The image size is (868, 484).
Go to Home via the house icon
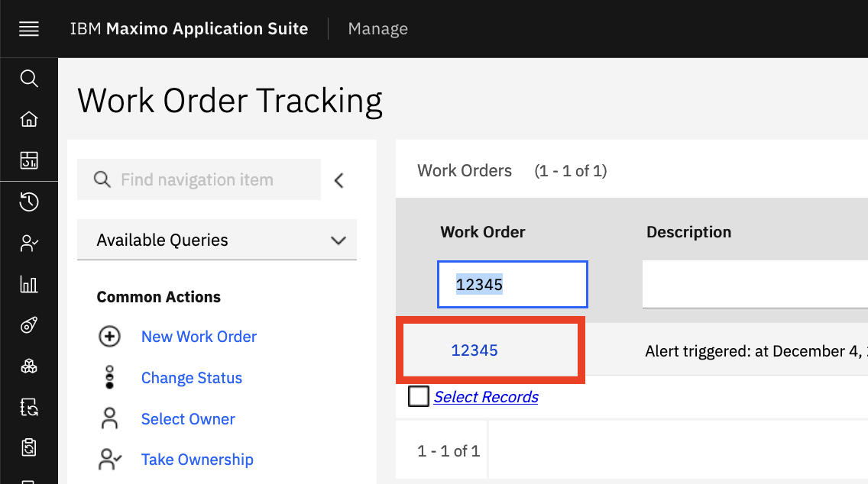tap(29, 119)
